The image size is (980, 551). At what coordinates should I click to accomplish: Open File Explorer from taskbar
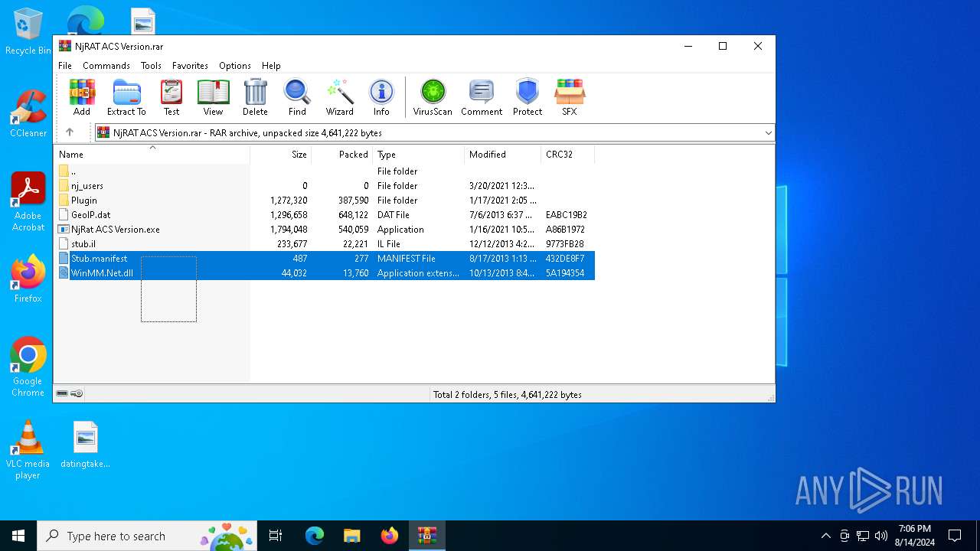coord(351,536)
